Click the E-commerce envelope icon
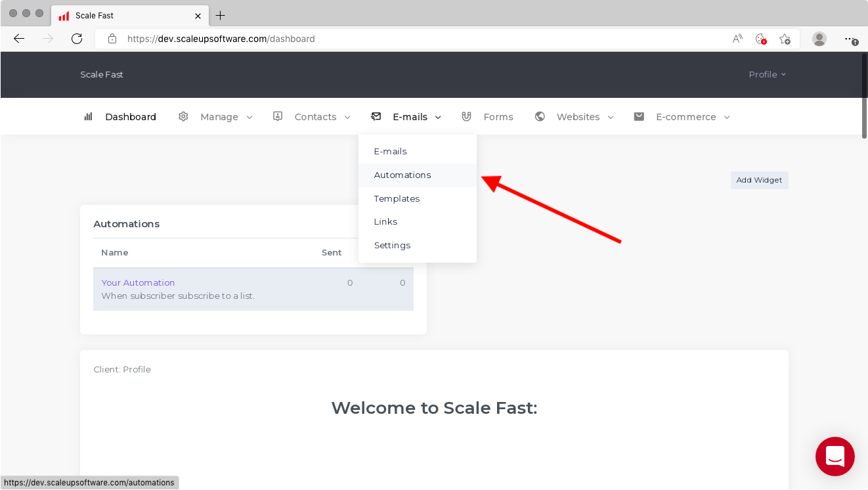The height and width of the screenshot is (490, 868). (x=639, y=116)
